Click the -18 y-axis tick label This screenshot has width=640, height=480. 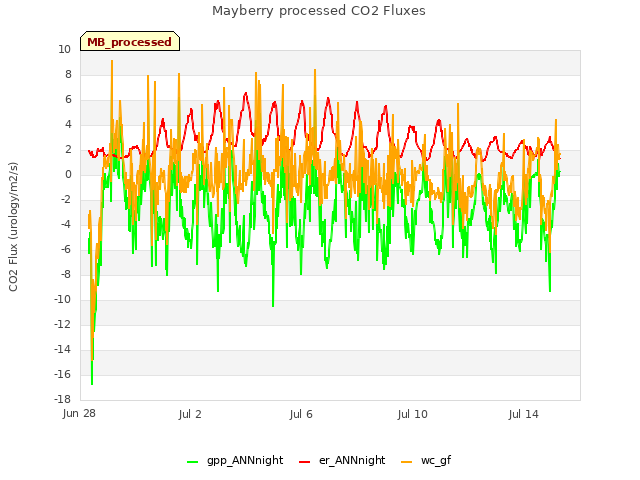62,399
